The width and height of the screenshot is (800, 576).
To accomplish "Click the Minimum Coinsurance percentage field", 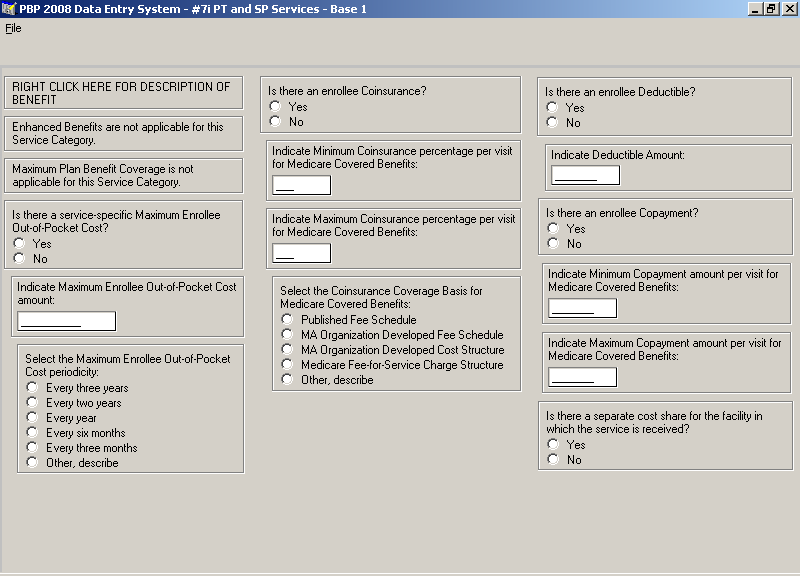I will pos(302,185).
